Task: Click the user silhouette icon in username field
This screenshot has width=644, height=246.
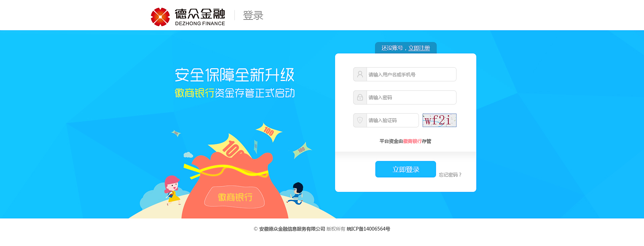Action: coord(360,74)
